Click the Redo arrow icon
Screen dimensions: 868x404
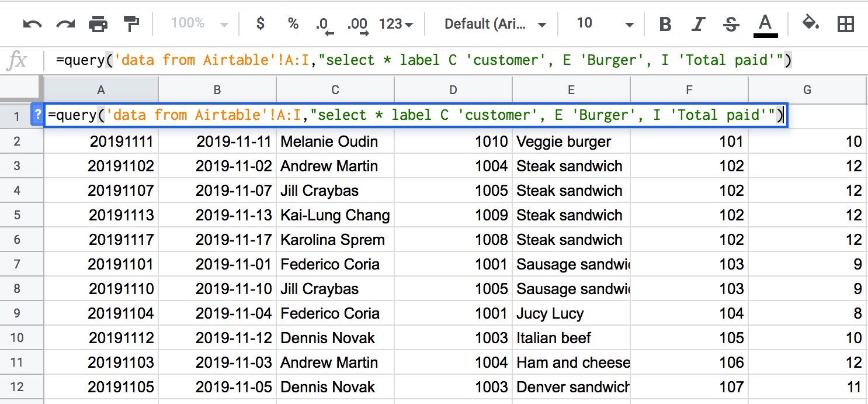pos(65,24)
